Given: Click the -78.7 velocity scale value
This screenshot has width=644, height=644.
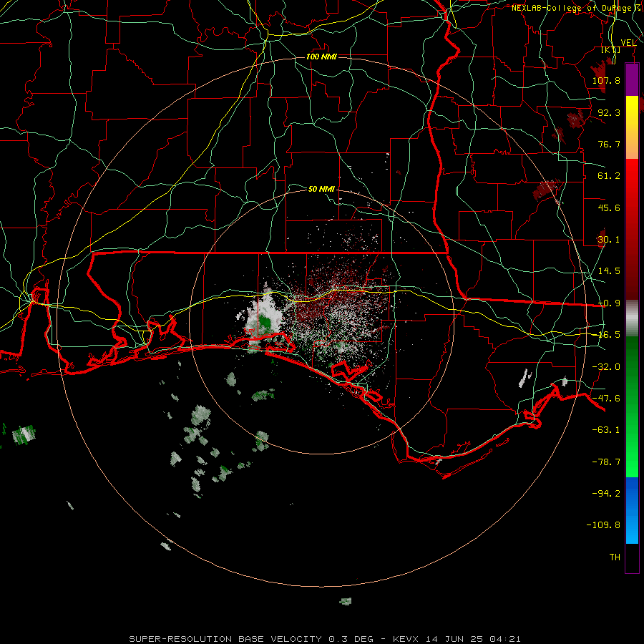Looking at the screenshot, I should 606,462.
